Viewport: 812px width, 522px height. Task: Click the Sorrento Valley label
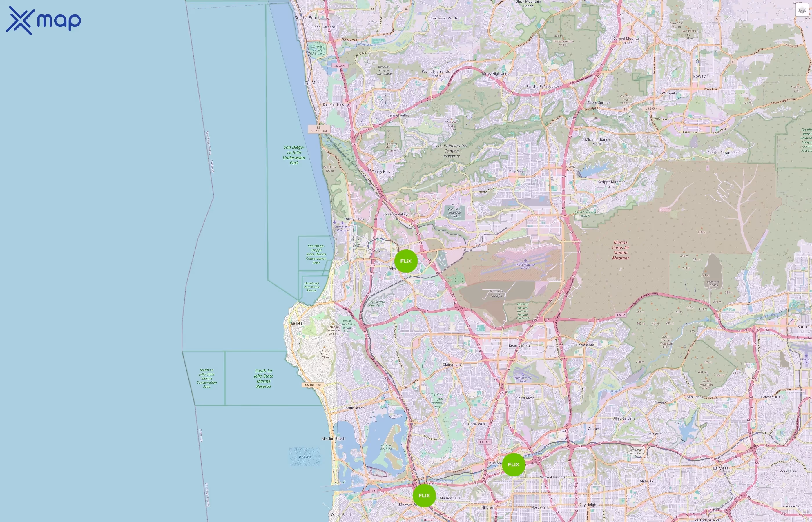(395, 214)
